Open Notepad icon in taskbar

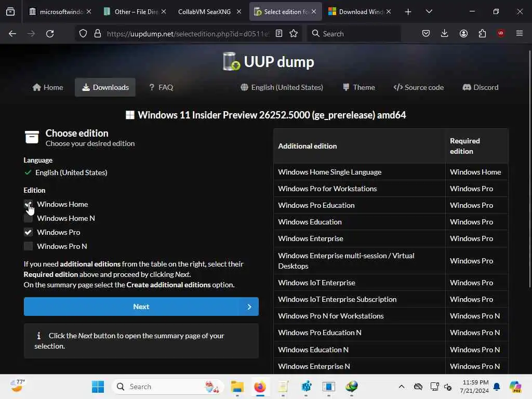(x=283, y=387)
